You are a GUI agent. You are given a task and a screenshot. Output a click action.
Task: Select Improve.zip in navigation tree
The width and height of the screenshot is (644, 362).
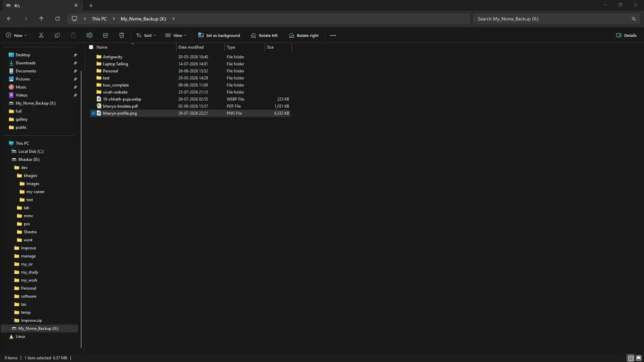[31, 320]
